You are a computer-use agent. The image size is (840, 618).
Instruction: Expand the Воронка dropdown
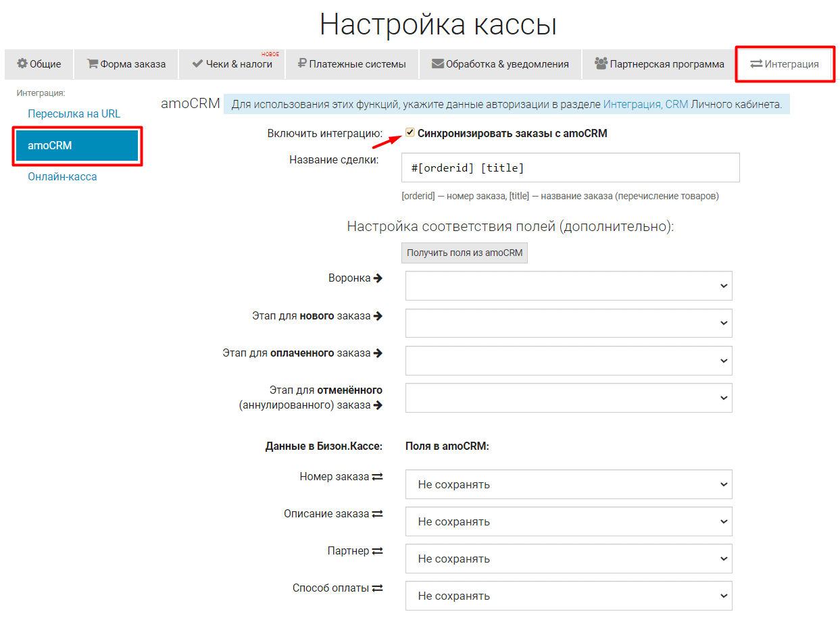[568, 286]
